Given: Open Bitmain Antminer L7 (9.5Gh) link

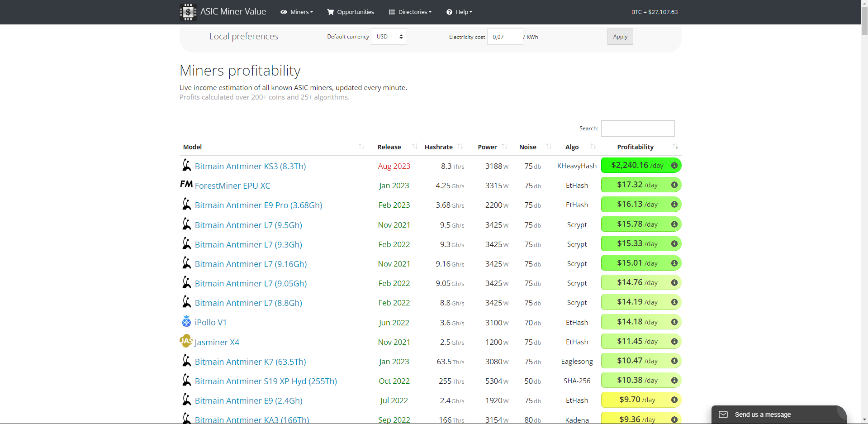Looking at the screenshot, I should pyautogui.click(x=248, y=225).
